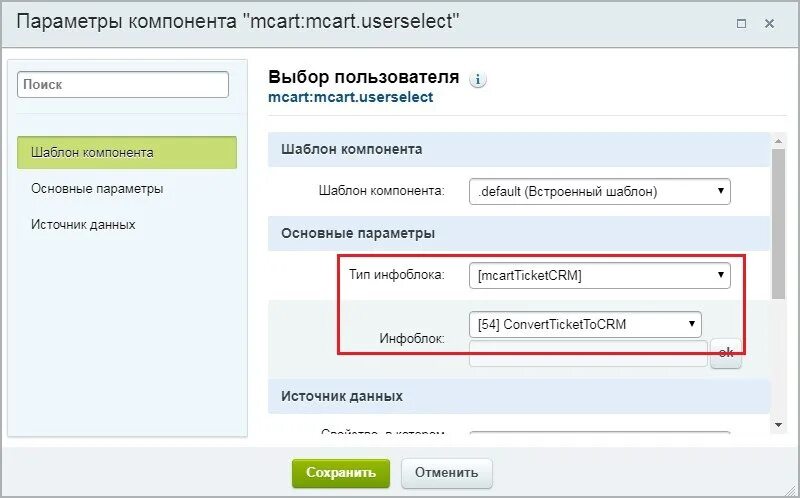Jump to Источник данных sidebar item
This screenshot has width=800, height=498.
(x=83, y=225)
